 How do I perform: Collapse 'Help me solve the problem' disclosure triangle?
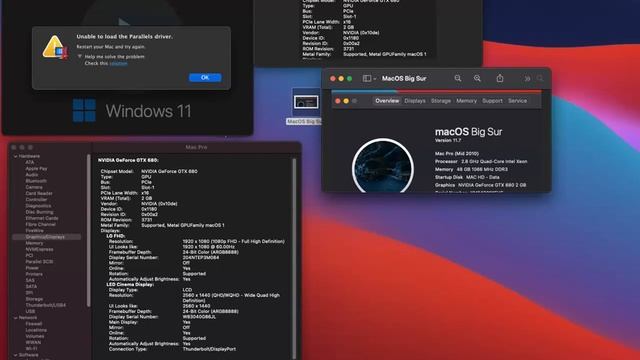click(x=80, y=56)
